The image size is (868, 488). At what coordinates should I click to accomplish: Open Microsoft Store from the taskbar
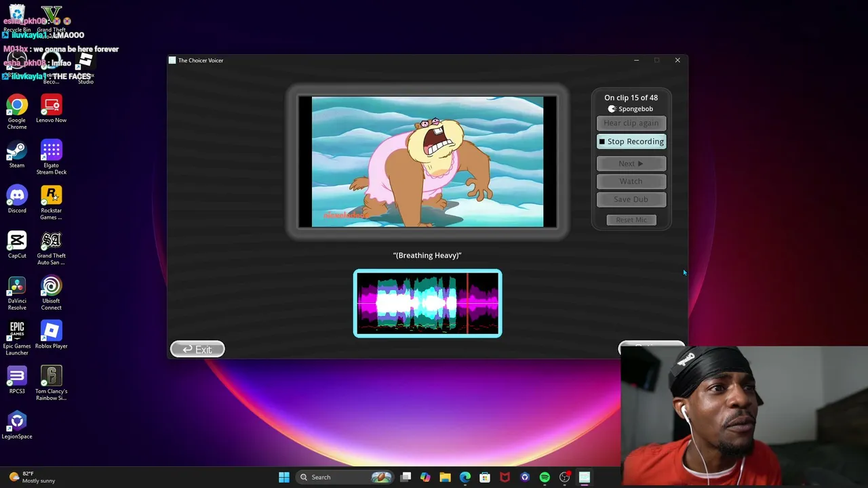pyautogui.click(x=485, y=477)
